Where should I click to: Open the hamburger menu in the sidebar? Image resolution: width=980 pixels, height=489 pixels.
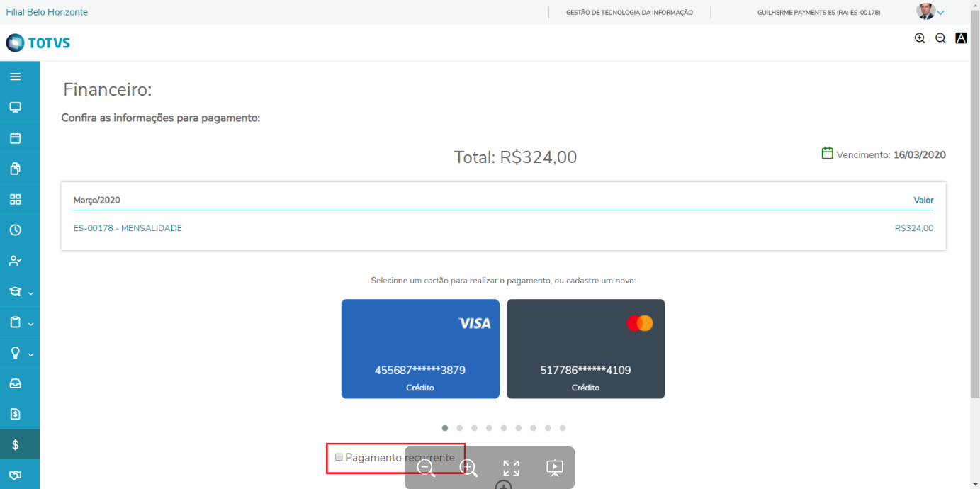[15, 77]
